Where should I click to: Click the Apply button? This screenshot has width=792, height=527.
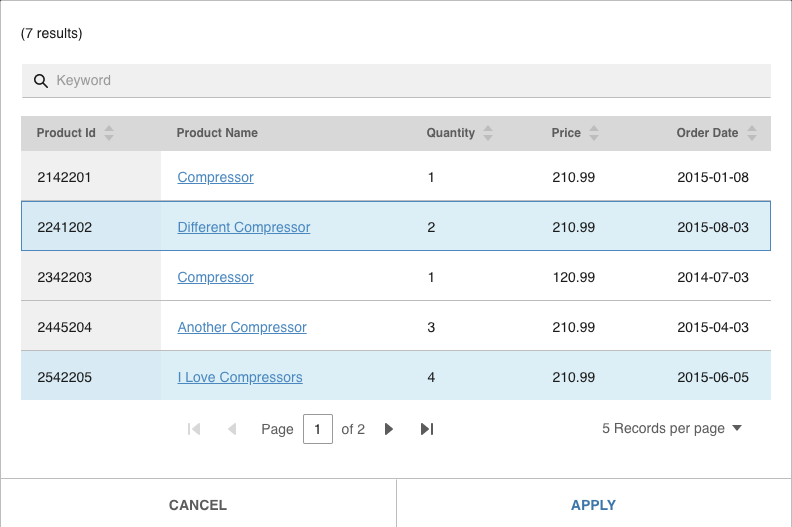pos(593,505)
